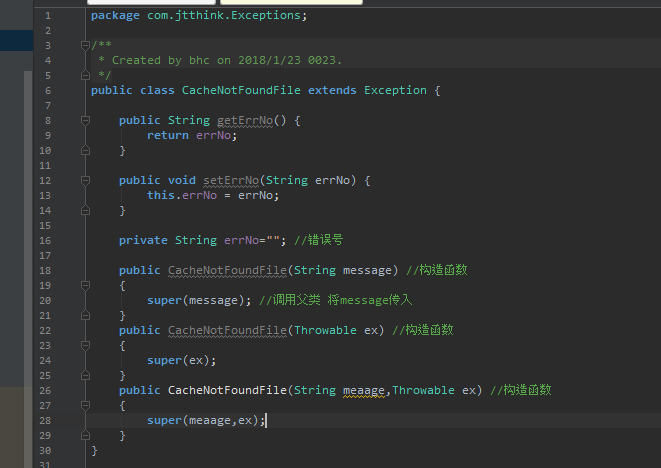Click the class name CacheNotFoundFile in declaration
661x468 pixels.
tap(241, 90)
